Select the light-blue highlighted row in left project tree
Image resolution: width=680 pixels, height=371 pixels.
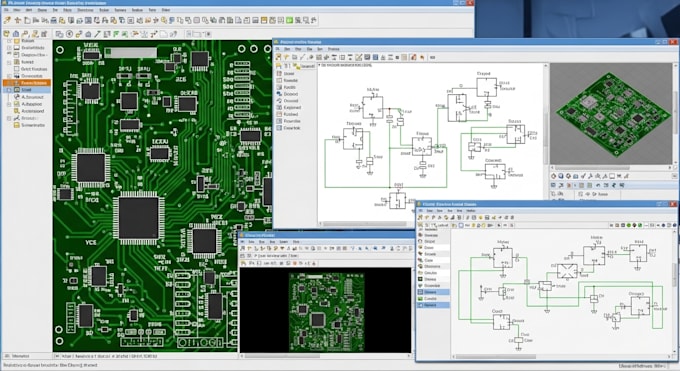click(27, 89)
